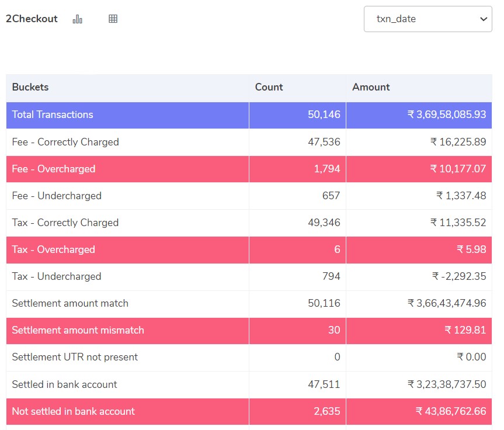Click the Buckets column header
Image resolution: width=504 pixels, height=430 pixels.
tap(30, 87)
